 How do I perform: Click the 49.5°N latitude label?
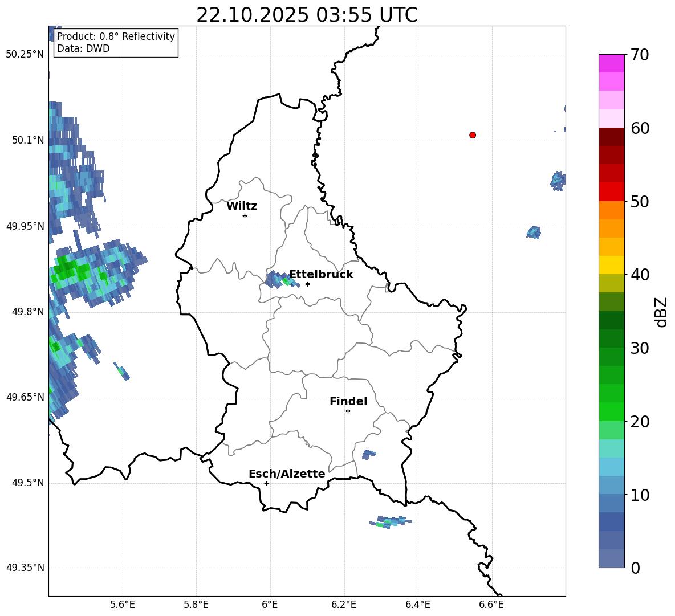point(29,483)
